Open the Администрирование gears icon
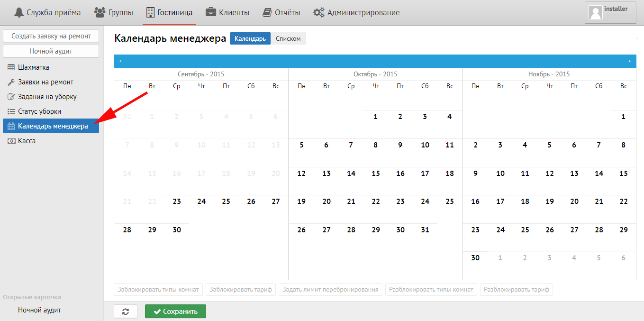The image size is (644, 321). (x=319, y=12)
